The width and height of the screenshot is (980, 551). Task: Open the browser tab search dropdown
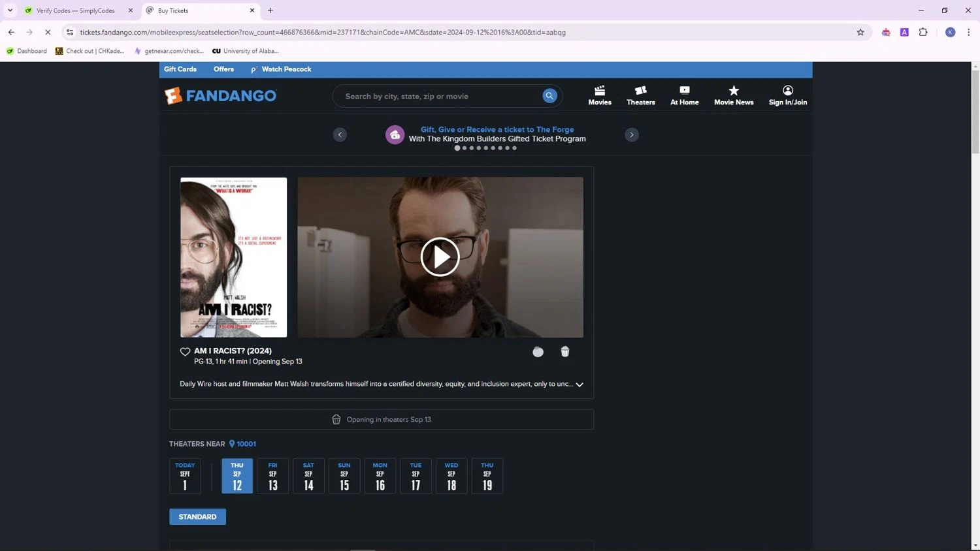(x=10, y=10)
